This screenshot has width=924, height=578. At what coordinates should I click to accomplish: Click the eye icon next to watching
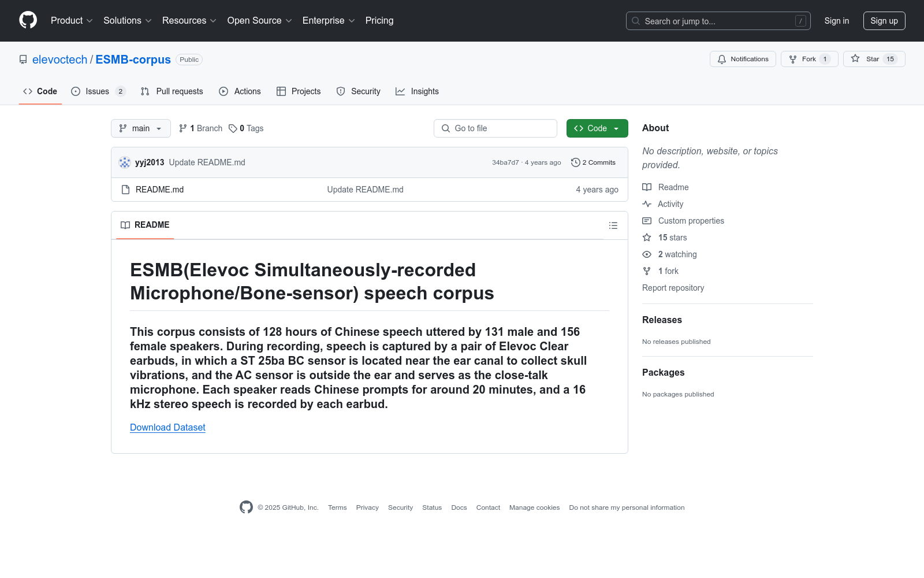point(647,254)
